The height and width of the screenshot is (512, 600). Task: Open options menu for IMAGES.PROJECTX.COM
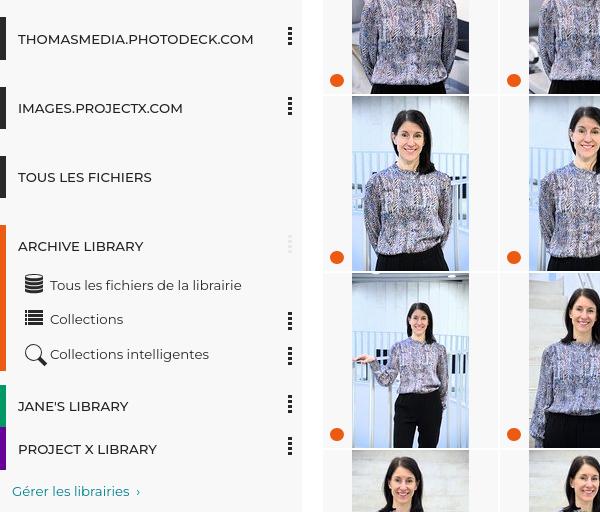tap(290, 106)
